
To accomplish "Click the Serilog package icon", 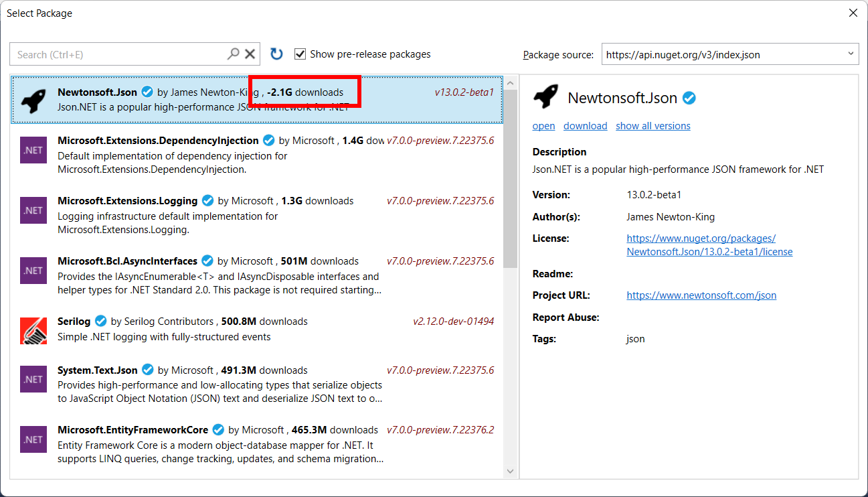I will pos(33,331).
